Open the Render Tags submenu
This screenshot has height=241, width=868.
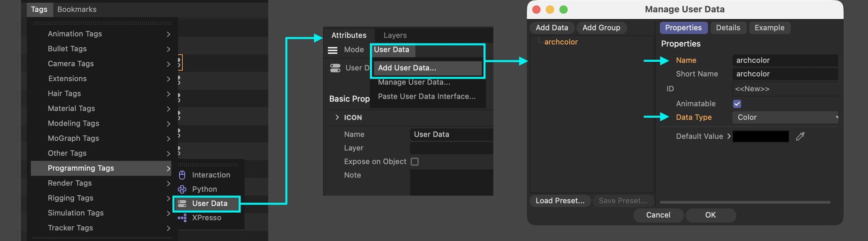[101, 183]
